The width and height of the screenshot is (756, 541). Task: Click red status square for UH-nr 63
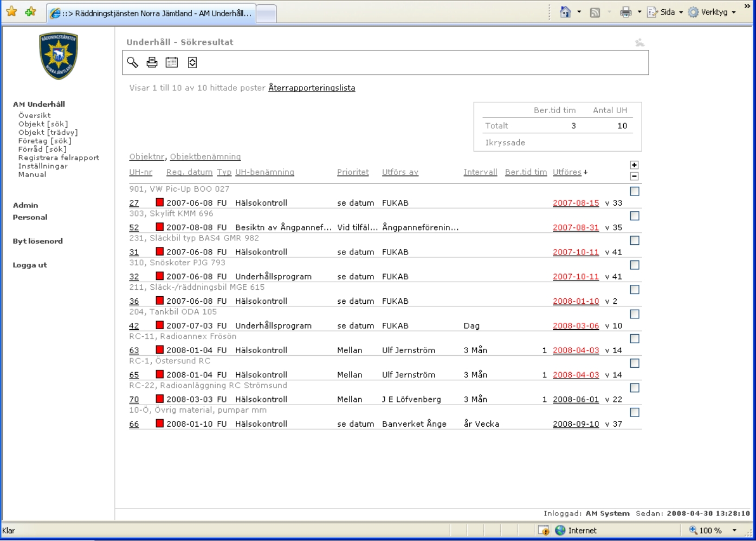159,350
